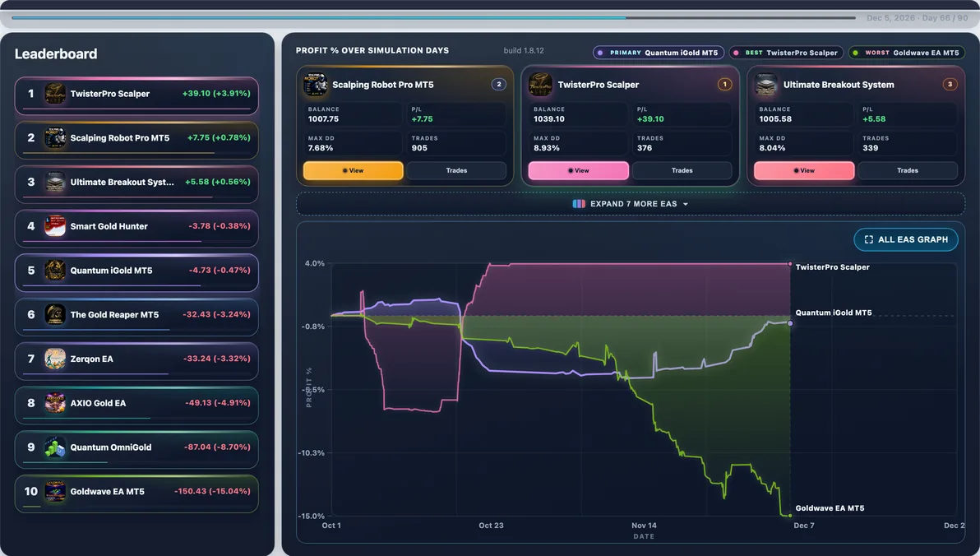Select the Primary Quantum iGold MT5 pill
The width and height of the screenshot is (980, 556).
[x=659, y=53]
